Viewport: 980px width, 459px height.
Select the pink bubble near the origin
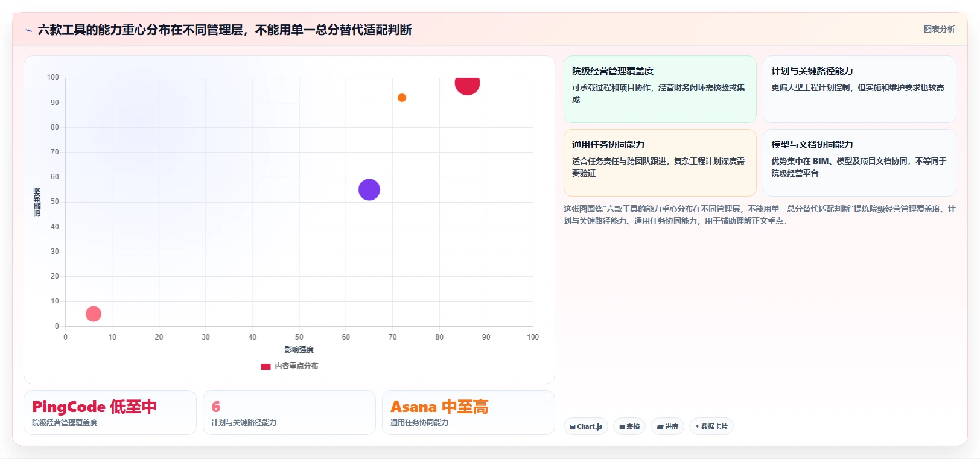pyautogui.click(x=94, y=314)
